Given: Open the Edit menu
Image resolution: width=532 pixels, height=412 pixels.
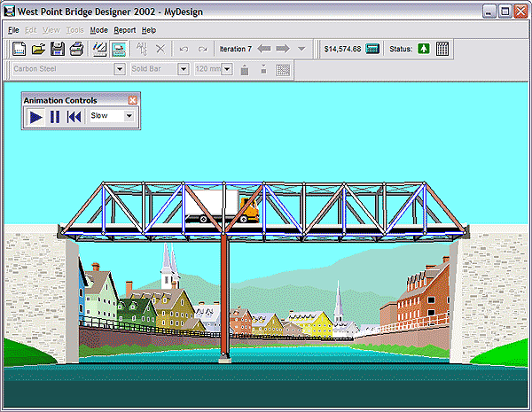Looking at the screenshot, I should point(31,30).
